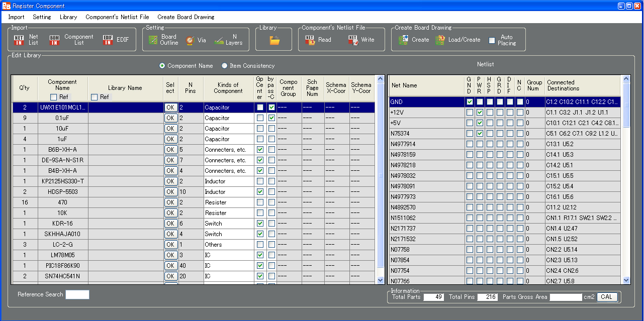Click OK select button for LM78M05
The width and height of the screenshot is (644, 321).
(x=170, y=255)
